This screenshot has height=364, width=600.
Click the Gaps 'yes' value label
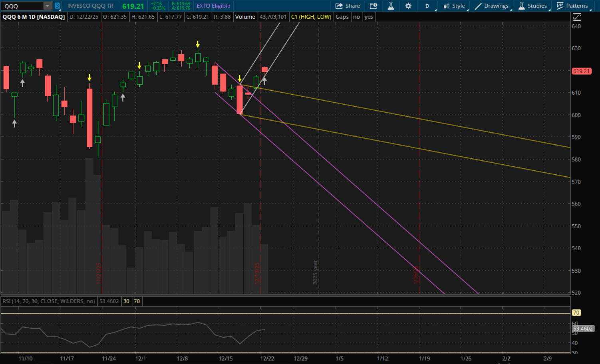[369, 17]
